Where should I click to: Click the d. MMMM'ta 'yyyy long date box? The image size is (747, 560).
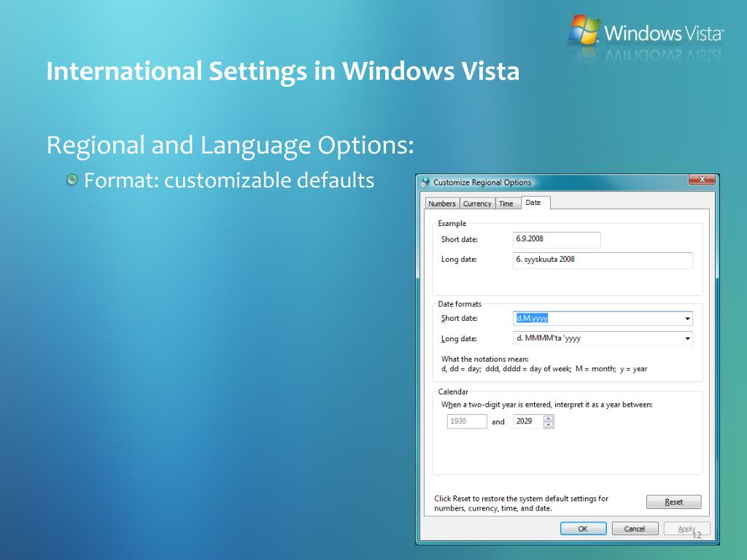click(603, 338)
